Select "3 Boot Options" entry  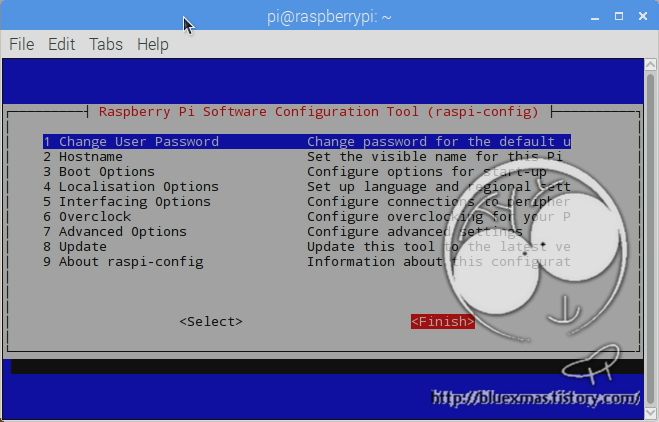(x=99, y=172)
